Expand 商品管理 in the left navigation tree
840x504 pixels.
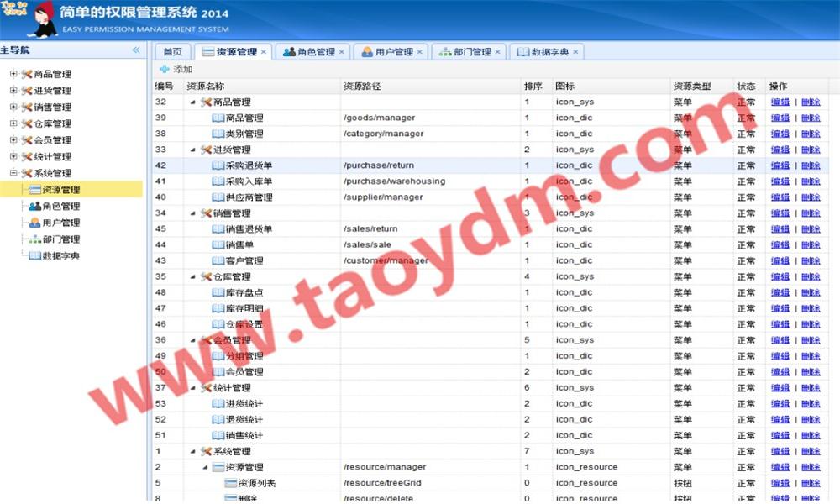pos(13,74)
